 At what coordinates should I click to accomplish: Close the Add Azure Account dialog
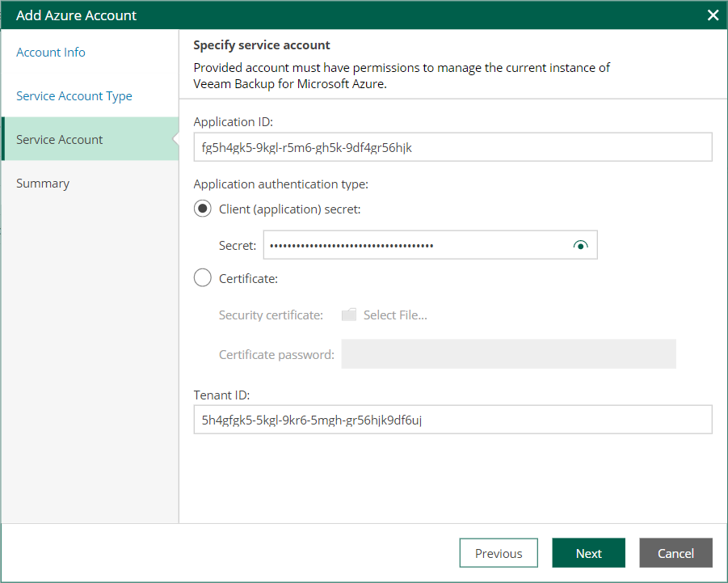pyautogui.click(x=713, y=15)
